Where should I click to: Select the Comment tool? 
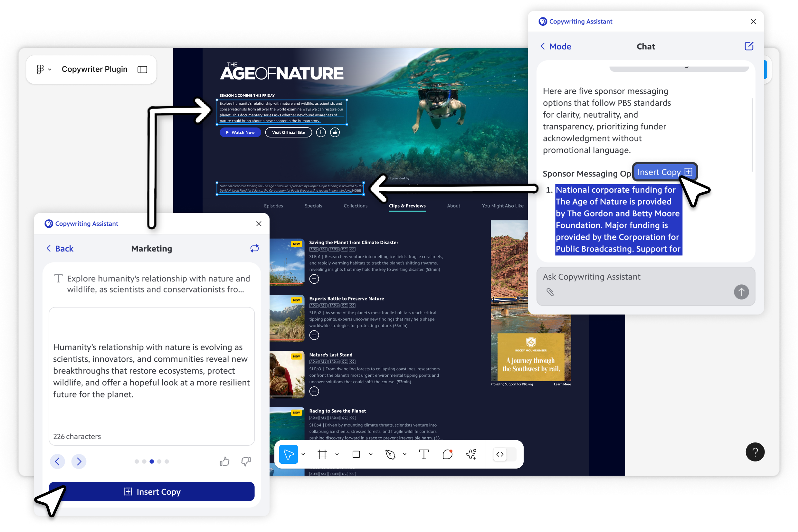tap(448, 454)
